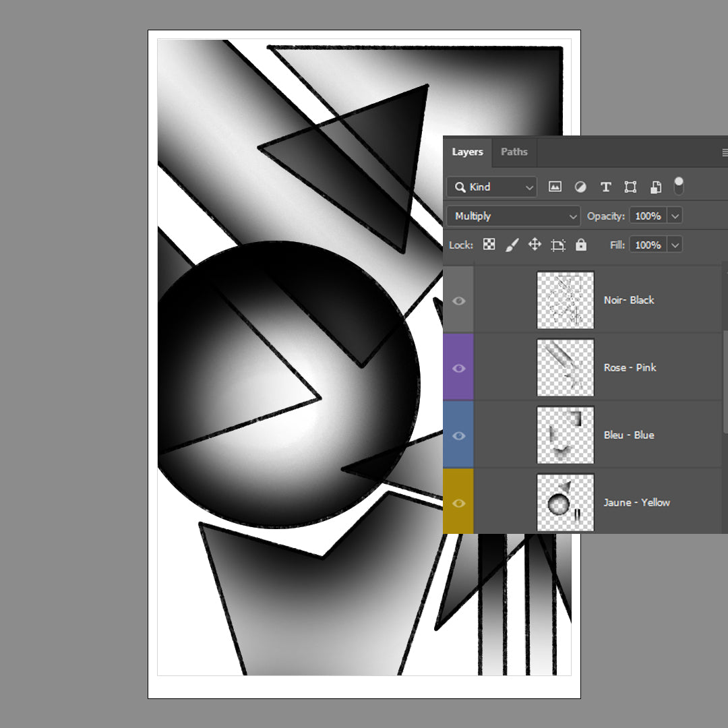
Task: Filter layers by type layer icon
Action: [605, 187]
